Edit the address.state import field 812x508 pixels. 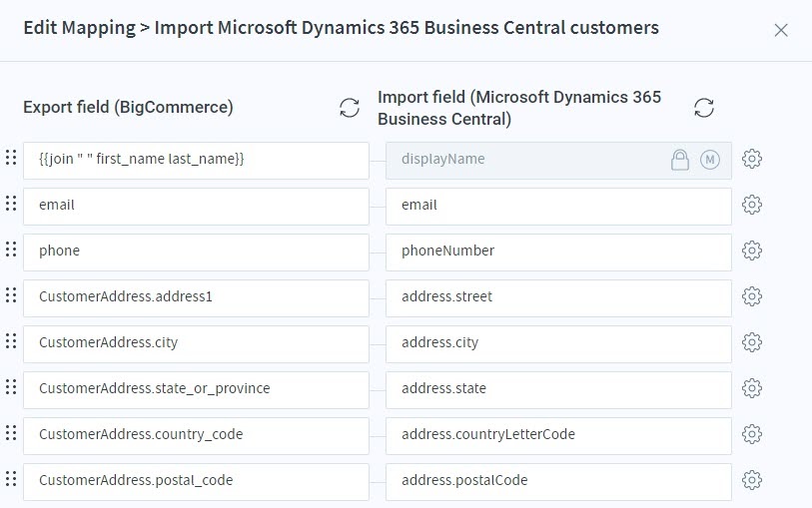[558, 390]
